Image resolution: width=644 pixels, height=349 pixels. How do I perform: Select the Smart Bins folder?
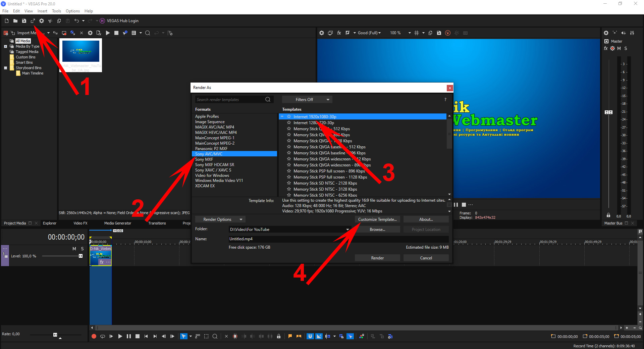pyautogui.click(x=24, y=62)
